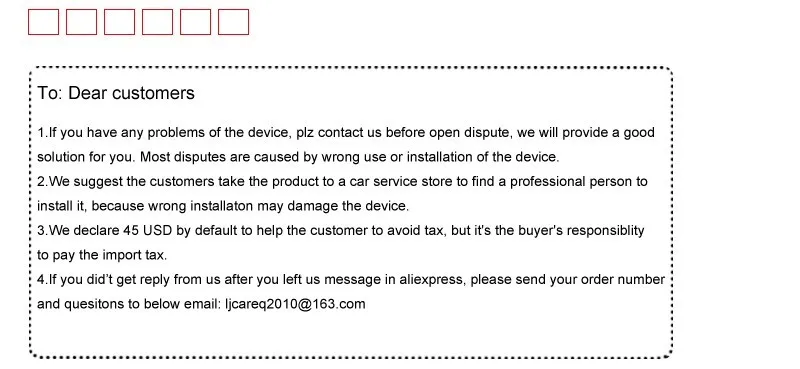Click the line starting 'solution for you'

(298, 157)
